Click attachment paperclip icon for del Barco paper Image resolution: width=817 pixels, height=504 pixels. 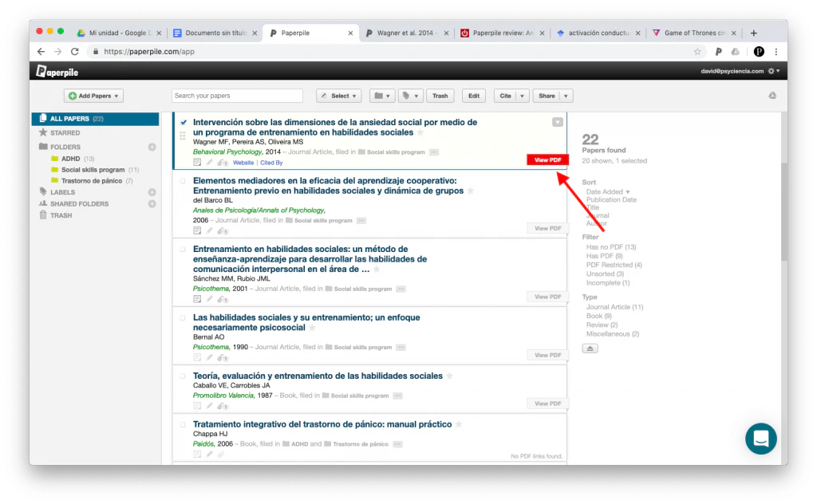click(x=222, y=230)
